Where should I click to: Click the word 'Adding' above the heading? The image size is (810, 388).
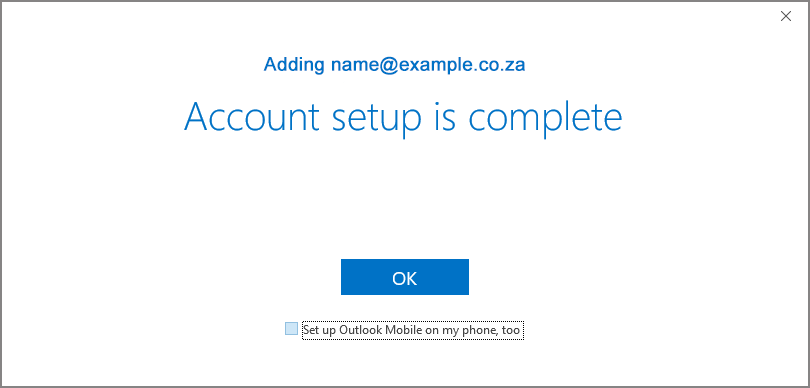[x=294, y=65]
